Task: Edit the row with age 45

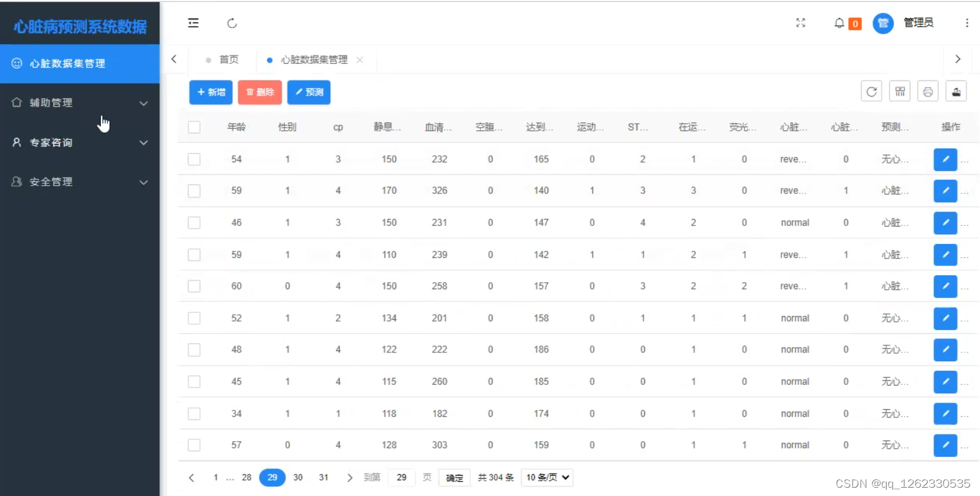Action: point(946,382)
